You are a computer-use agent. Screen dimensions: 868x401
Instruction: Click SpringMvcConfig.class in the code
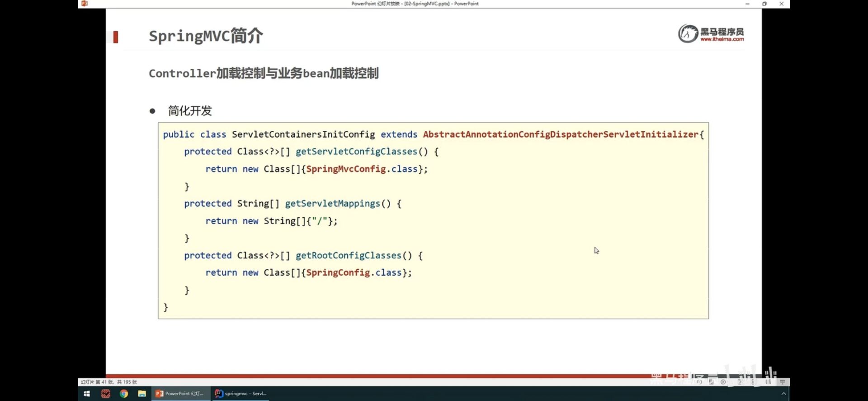pyautogui.click(x=362, y=169)
